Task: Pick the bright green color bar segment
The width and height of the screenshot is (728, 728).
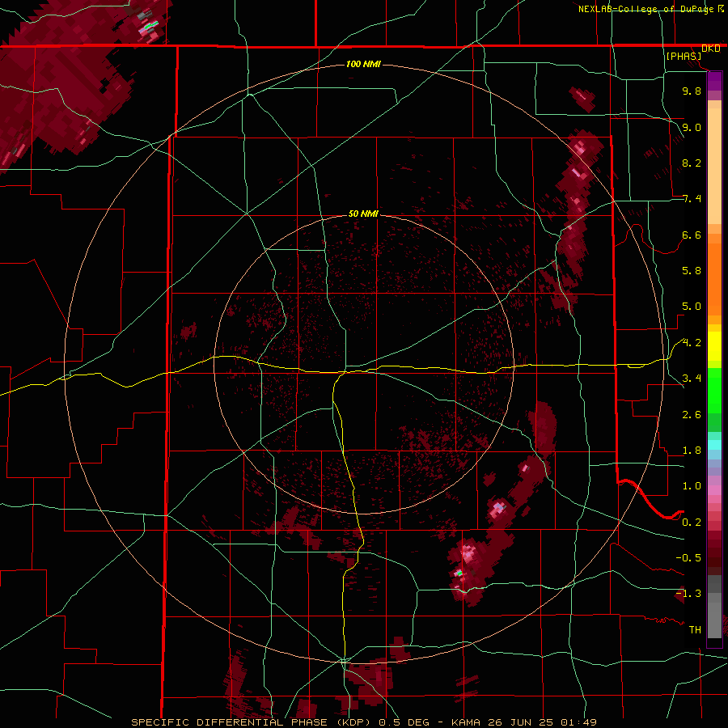Action: pos(714,390)
